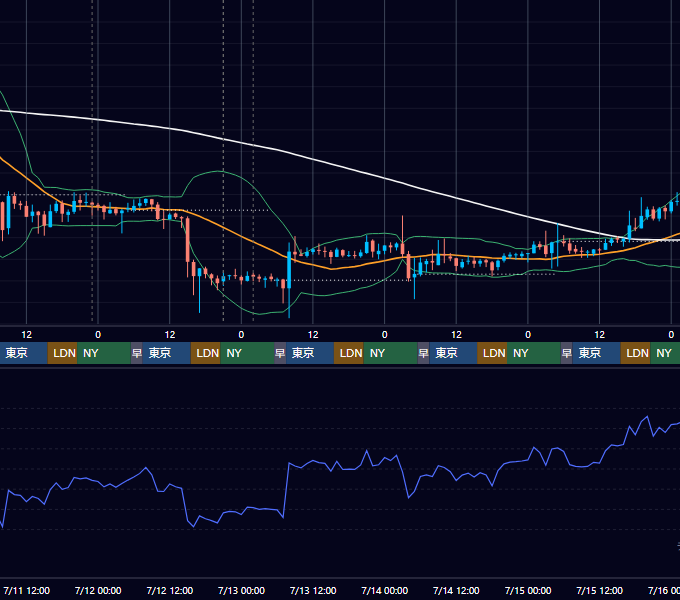Screen dimensions: 680x600
Task: Select the NY session block for 7/15
Action: click(665, 353)
